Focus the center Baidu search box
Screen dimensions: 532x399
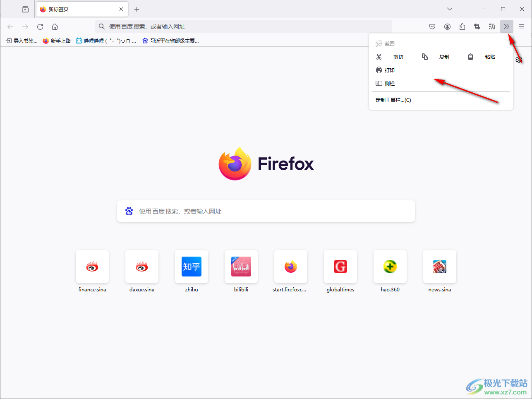pyautogui.click(x=266, y=211)
